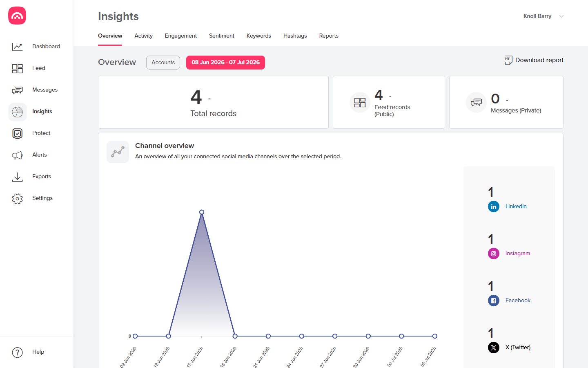Click the X (Twitter) channel icon

pyautogui.click(x=494, y=348)
